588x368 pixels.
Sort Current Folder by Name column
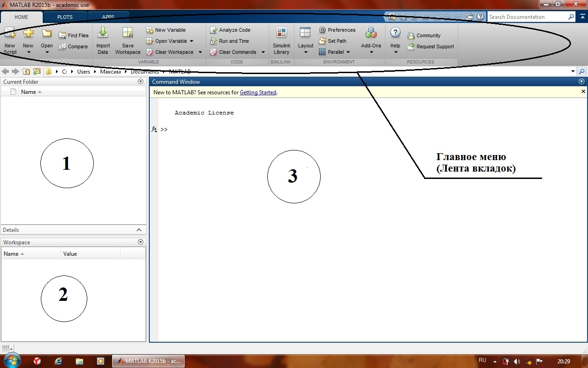[x=31, y=92]
